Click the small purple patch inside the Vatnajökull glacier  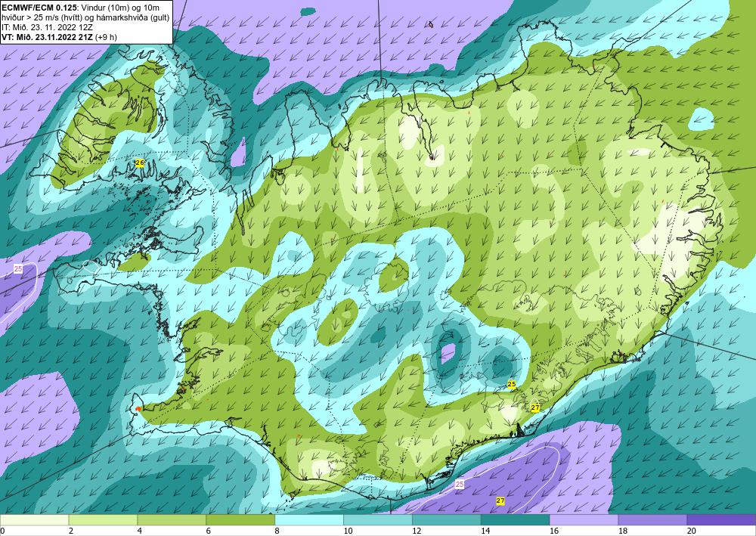pyautogui.click(x=448, y=353)
